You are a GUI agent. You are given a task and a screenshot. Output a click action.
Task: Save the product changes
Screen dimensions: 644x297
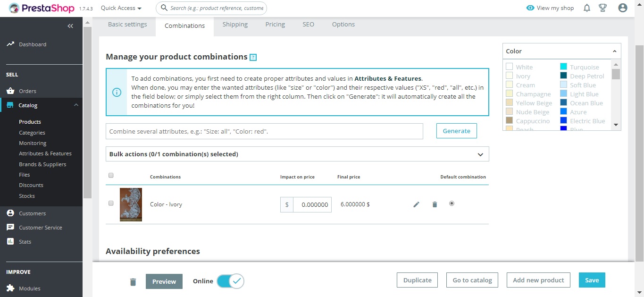592,280
